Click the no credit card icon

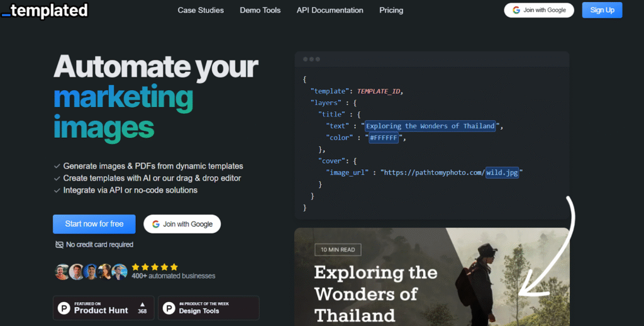click(x=59, y=244)
